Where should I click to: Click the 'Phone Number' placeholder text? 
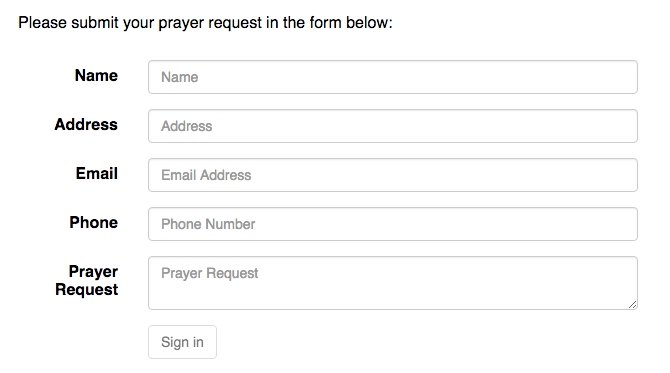coord(208,224)
